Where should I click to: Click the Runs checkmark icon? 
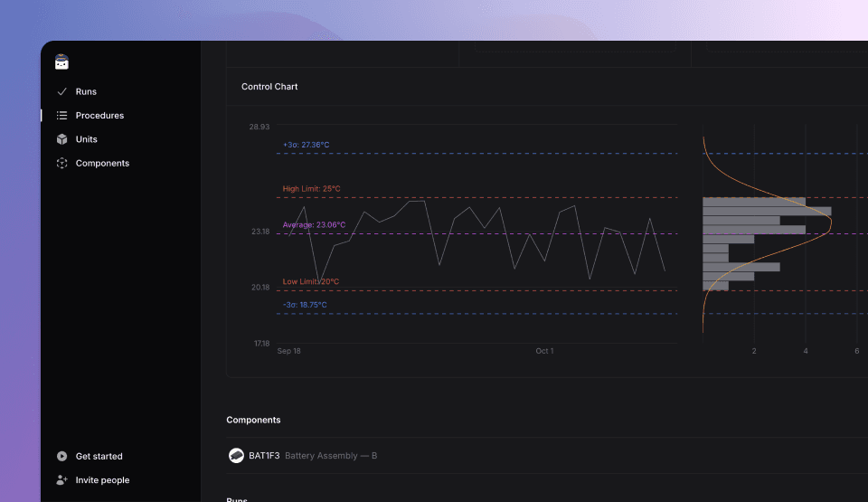point(62,91)
